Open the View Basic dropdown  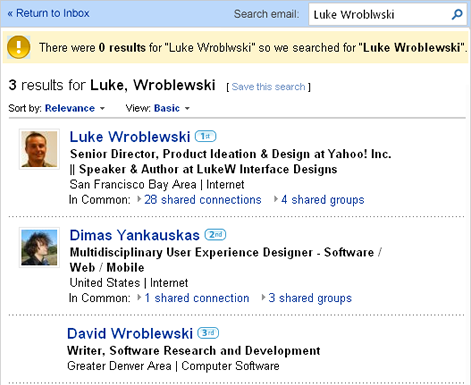point(172,108)
